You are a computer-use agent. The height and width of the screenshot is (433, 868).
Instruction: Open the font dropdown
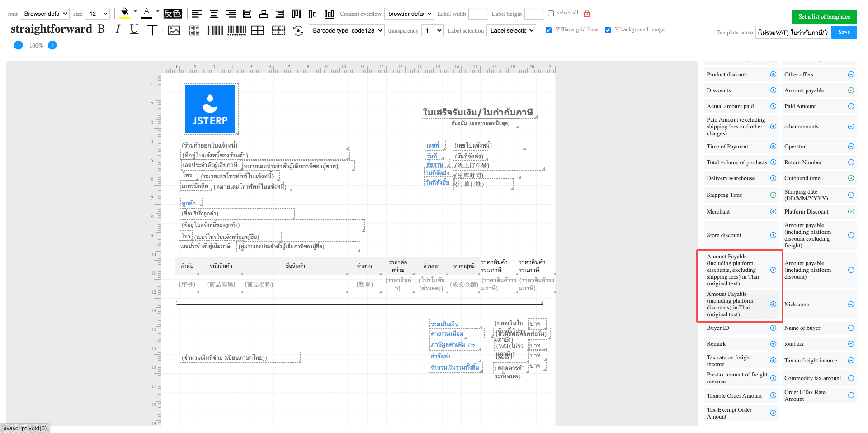pos(45,14)
